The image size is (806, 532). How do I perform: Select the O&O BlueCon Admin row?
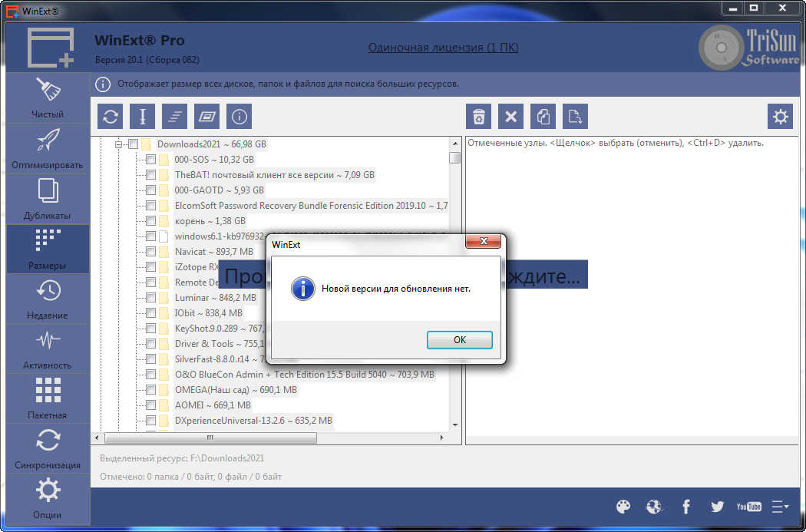304,375
